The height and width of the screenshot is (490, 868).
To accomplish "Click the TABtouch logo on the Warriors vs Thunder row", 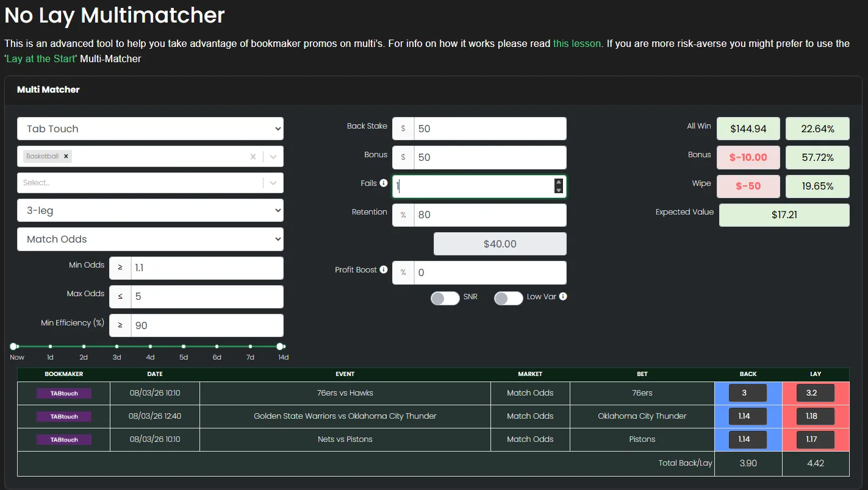I will [63, 416].
